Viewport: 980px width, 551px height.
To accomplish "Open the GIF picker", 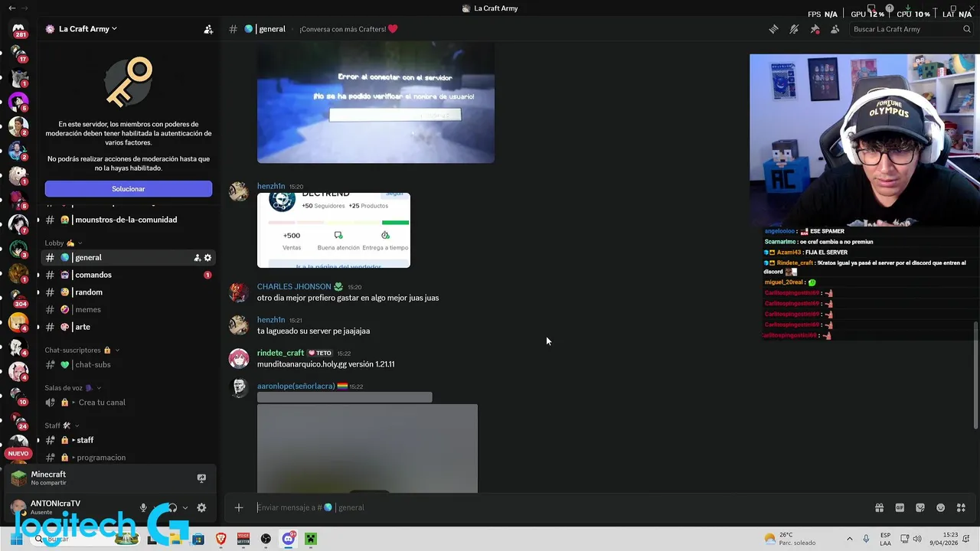I will point(900,507).
